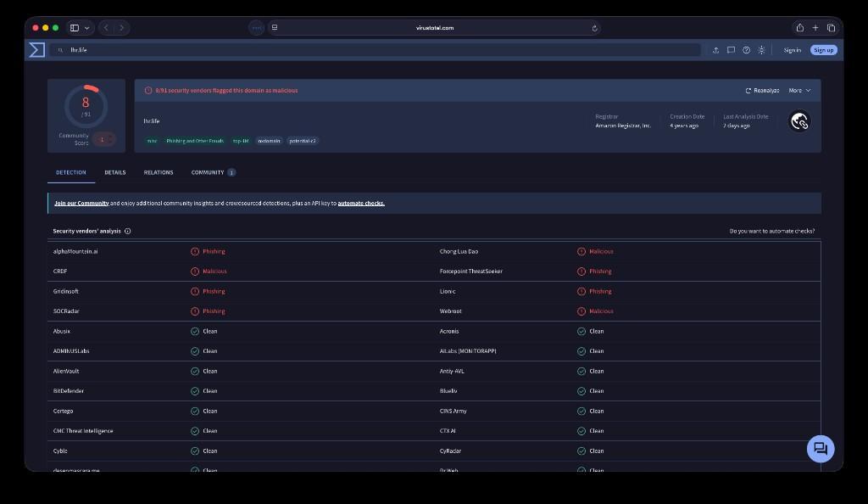868x504 pixels.
Task: Click the Safari address bar
Action: click(x=435, y=28)
